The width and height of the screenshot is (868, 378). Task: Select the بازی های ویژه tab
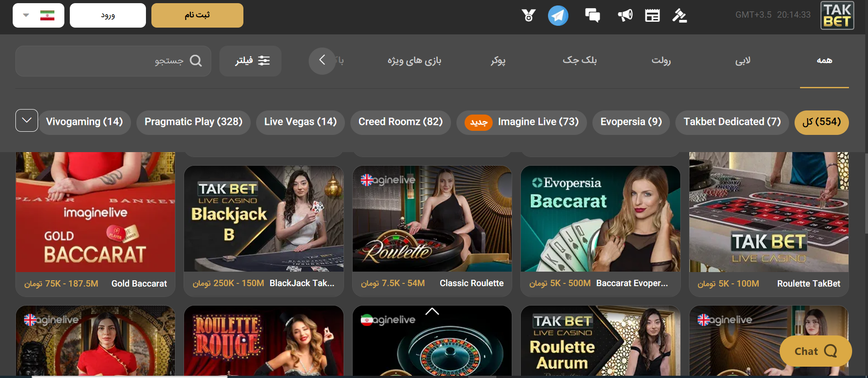pyautogui.click(x=414, y=61)
